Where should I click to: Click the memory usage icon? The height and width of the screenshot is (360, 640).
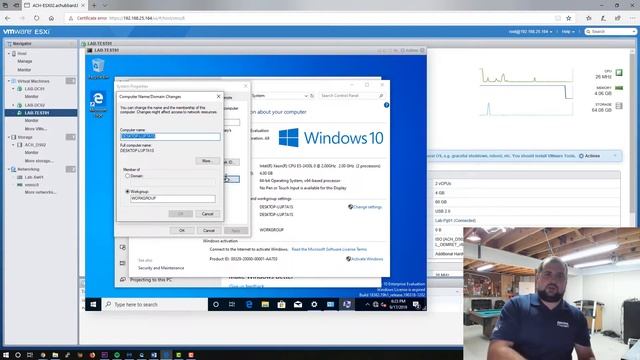619,88
